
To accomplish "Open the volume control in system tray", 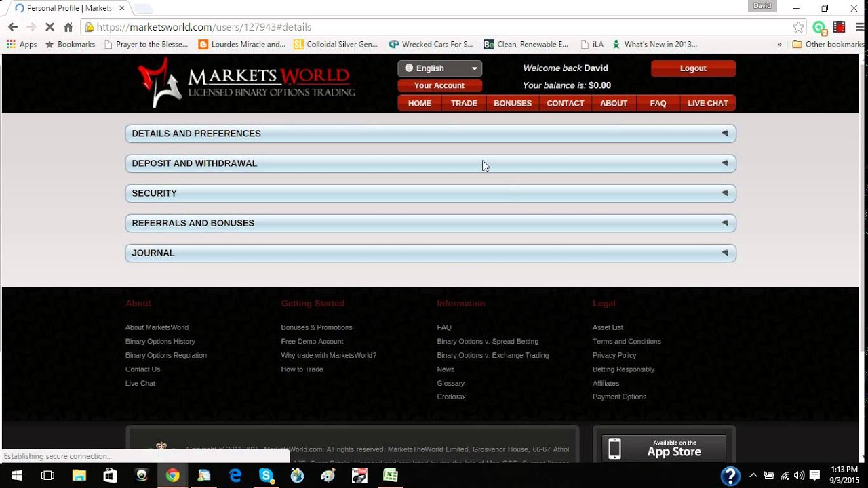I will tap(799, 476).
